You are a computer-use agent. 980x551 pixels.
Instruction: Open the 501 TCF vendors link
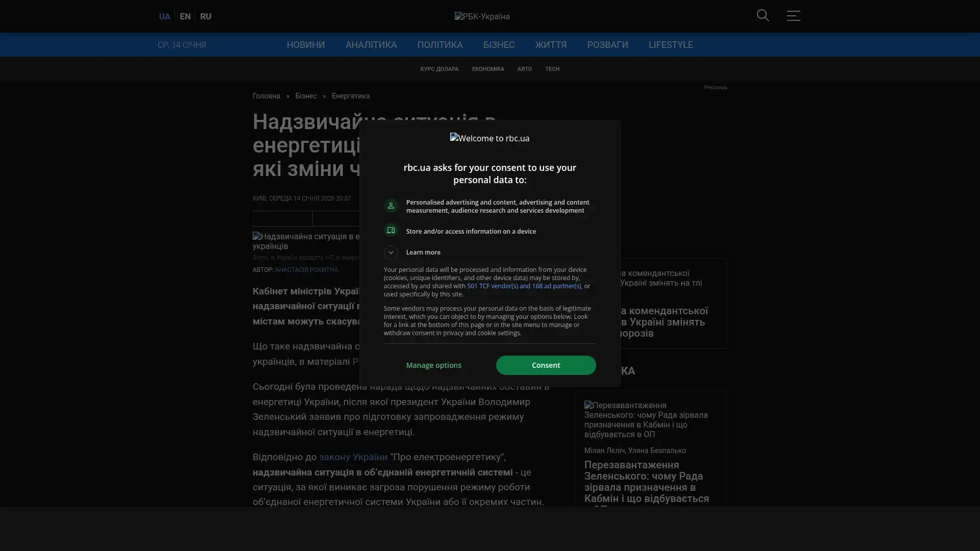[x=524, y=286]
